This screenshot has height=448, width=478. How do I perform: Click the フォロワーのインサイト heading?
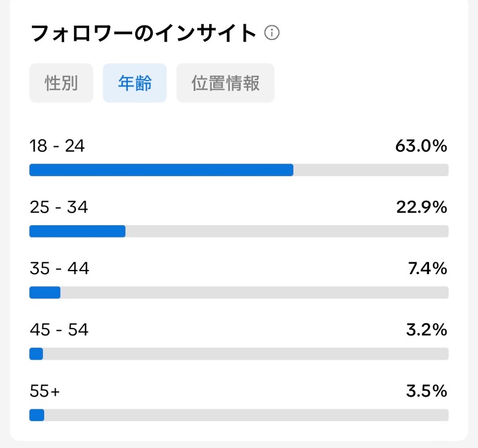coord(143,33)
